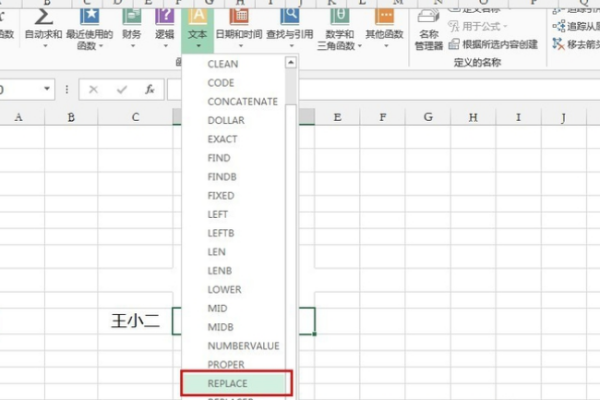Pick the NUMBERVALUE function entry

[x=243, y=345]
